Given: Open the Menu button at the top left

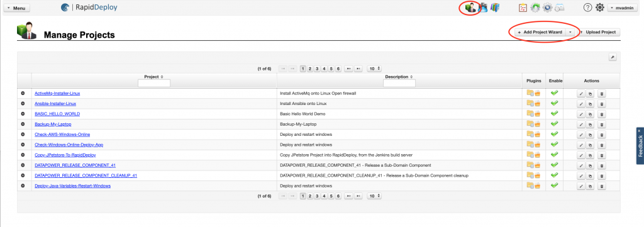Looking at the screenshot, I should tap(16, 8).
